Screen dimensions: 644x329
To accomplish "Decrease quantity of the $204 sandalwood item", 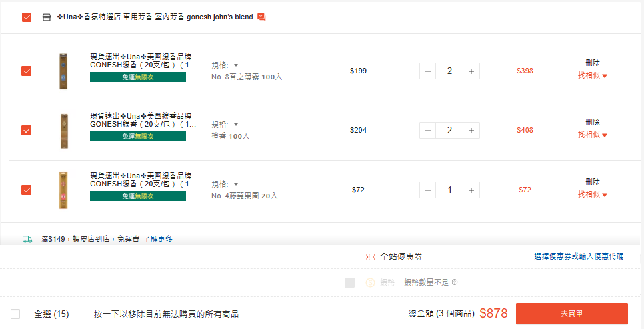I will pyautogui.click(x=428, y=130).
